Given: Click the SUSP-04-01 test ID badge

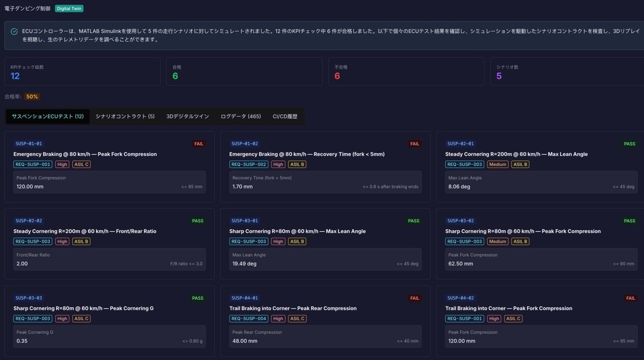Looking at the screenshot, I should (245, 298).
